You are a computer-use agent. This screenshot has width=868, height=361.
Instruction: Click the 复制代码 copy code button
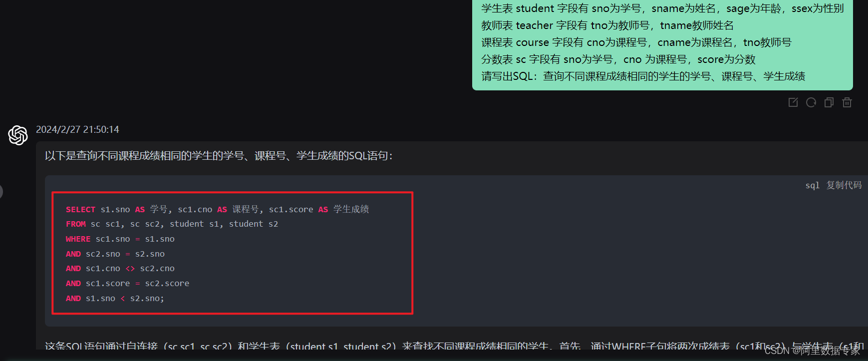844,185
